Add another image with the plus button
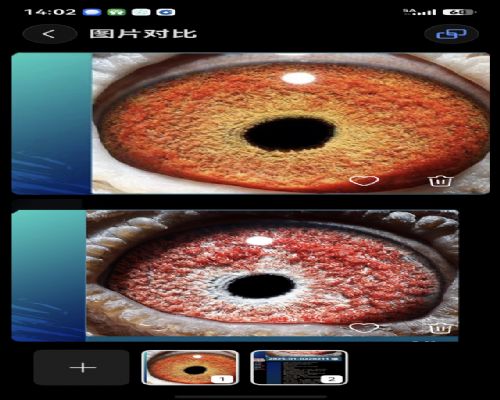This screenshot has height=400, width=500. coord(82,367)
